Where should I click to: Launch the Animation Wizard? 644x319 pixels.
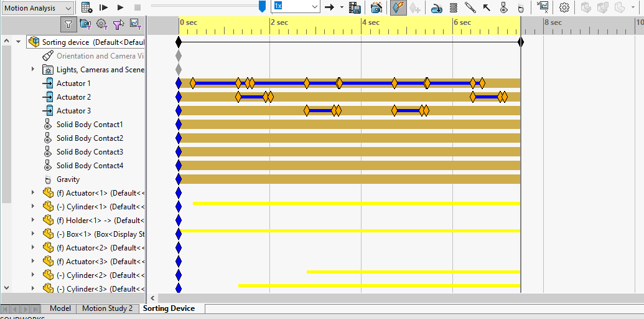point(376,7)
